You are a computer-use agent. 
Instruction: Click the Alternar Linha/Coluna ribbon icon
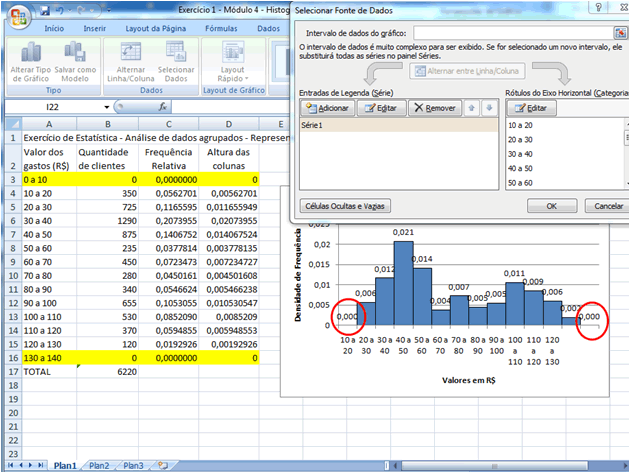(133, 53)
